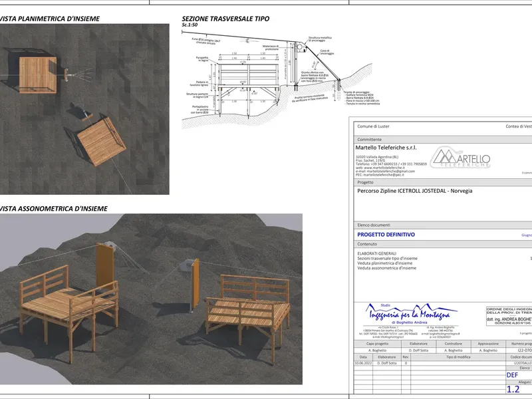
Task: Click the 'VISTA PLANIMETRICA D'INSIEME' heading
Action: click(49, 19)
